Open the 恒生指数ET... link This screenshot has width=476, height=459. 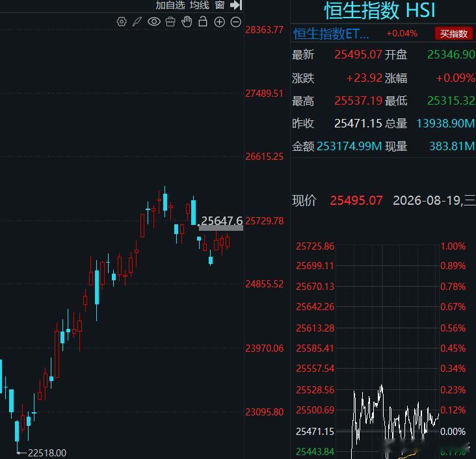331,33
